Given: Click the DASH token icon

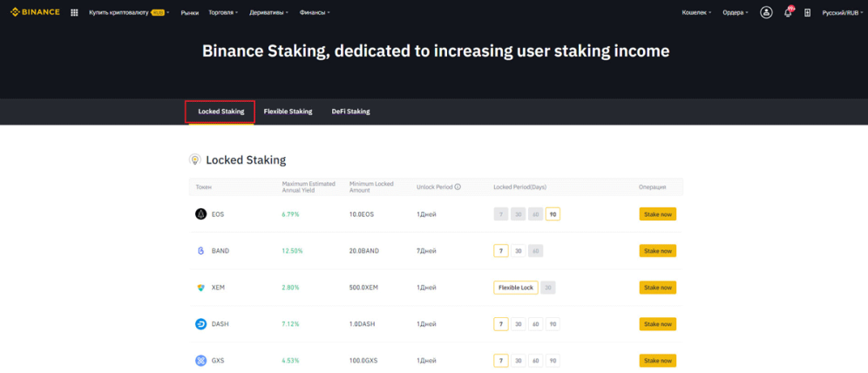Looking at the screenshot, I should point(201,324).
